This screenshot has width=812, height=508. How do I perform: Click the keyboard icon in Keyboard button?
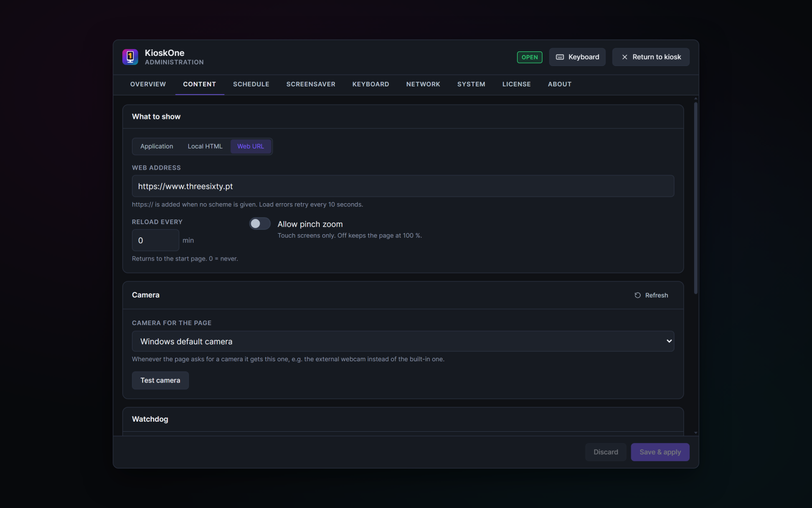click(x=560, y=57)
